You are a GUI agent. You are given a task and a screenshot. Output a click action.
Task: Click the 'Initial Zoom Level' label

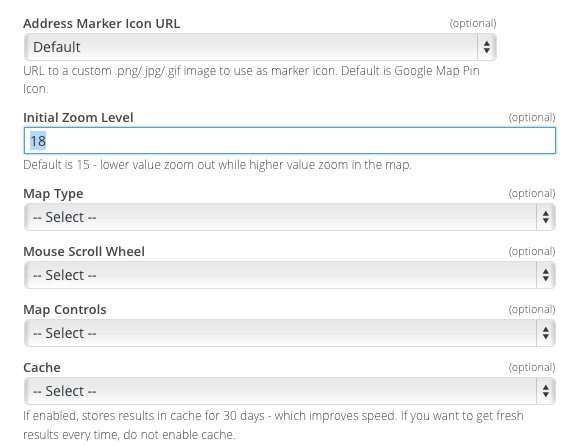tap(78, 118)
